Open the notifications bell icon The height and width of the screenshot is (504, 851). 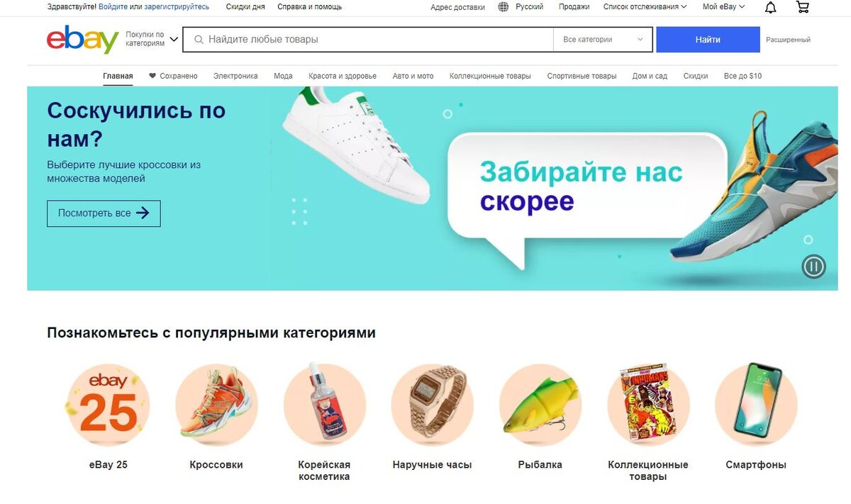[x=771, y=7]
